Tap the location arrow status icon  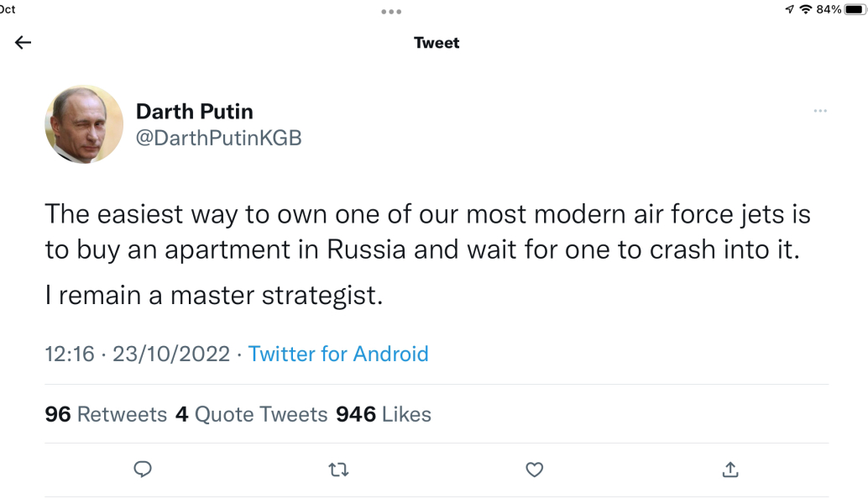(789, 9)
